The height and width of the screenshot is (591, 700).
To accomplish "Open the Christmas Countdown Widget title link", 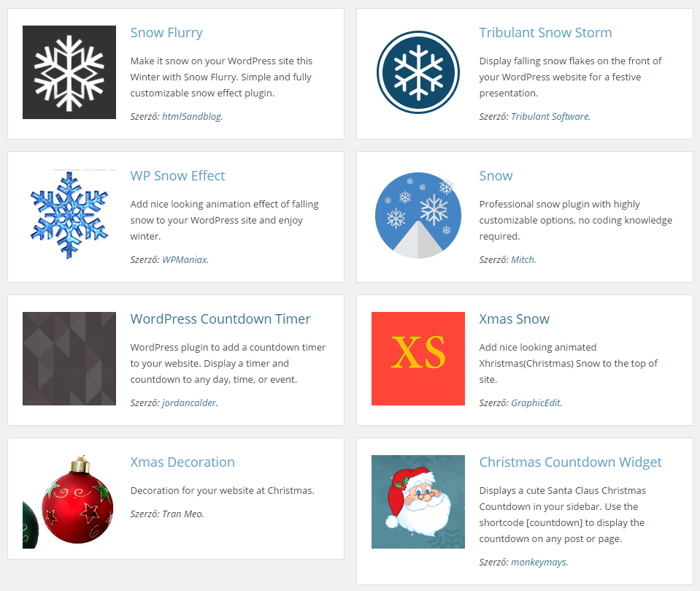I will pos(570,462).
